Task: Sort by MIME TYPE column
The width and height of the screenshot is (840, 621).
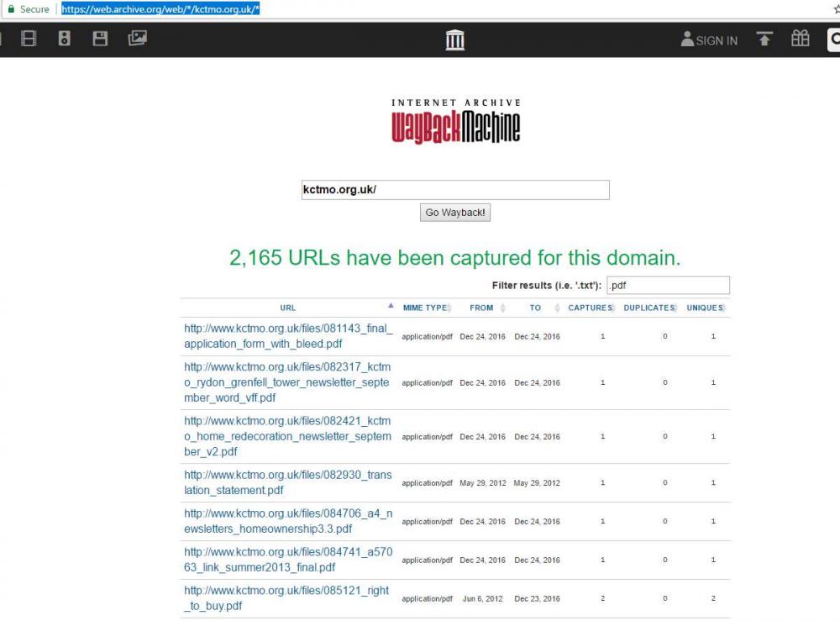Action: [427, 308]
